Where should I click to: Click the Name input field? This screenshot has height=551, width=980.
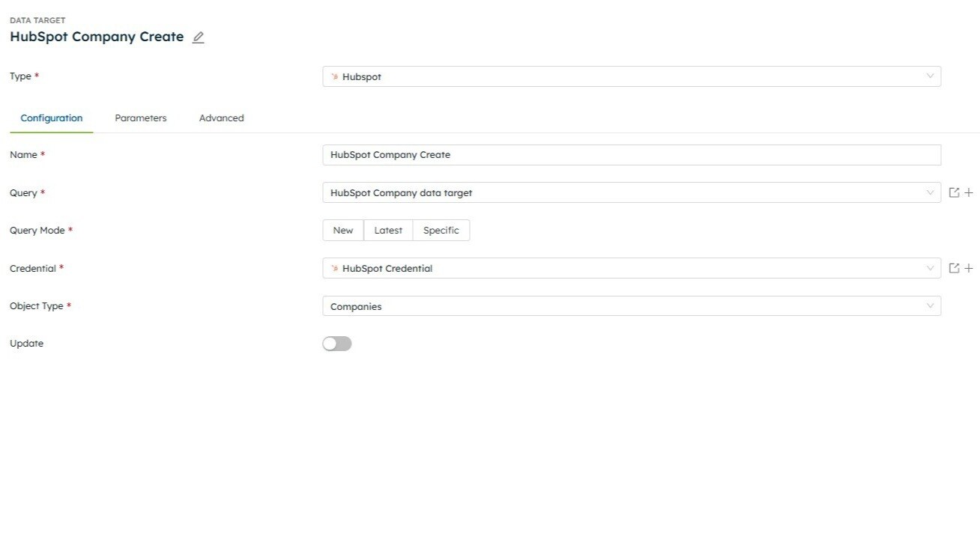pos(631,155)
